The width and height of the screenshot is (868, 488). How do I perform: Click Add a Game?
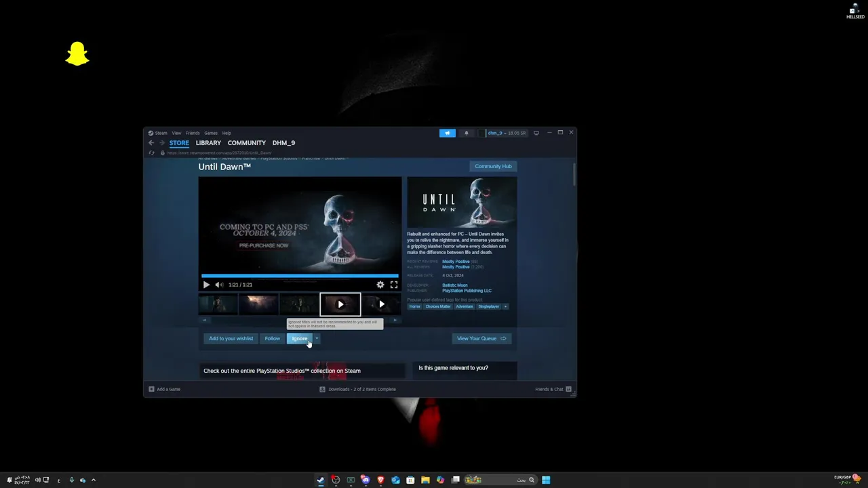pyautogui.click(x=164, y=389)
